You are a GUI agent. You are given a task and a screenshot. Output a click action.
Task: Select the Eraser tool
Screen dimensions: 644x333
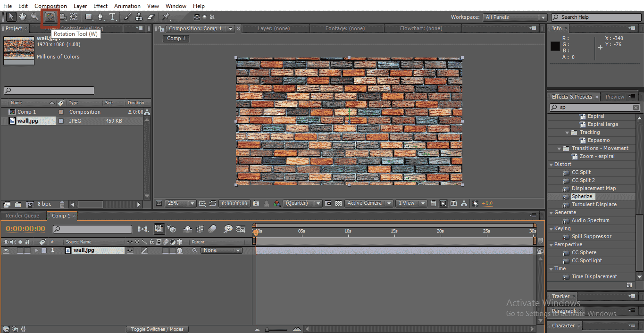tap(151, 17)
